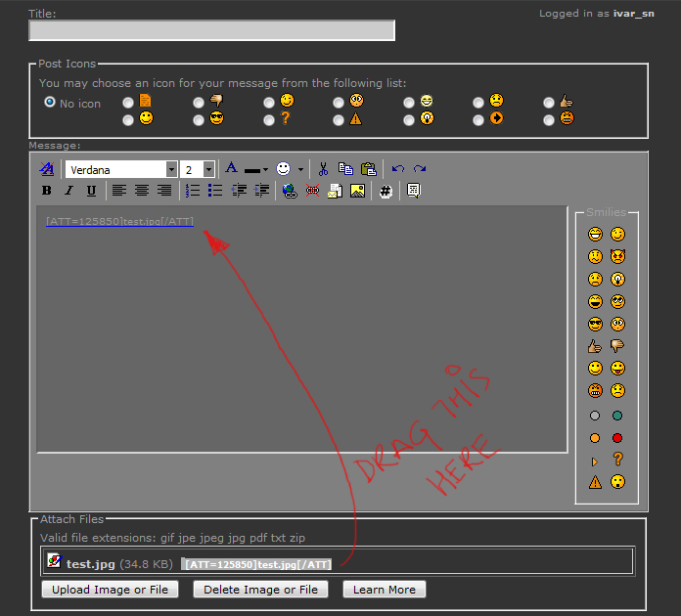Toggle italic formatting
681x616 pixels.
[x=68, y=191]
